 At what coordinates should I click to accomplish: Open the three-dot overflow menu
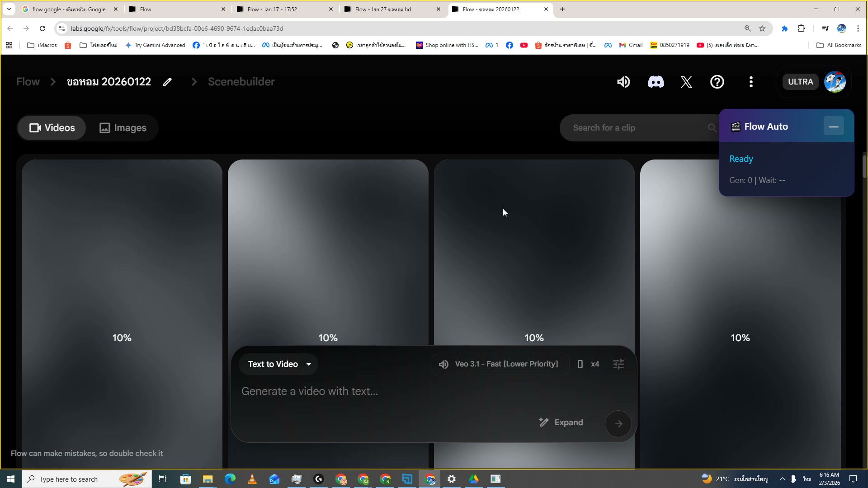[751, 82]
